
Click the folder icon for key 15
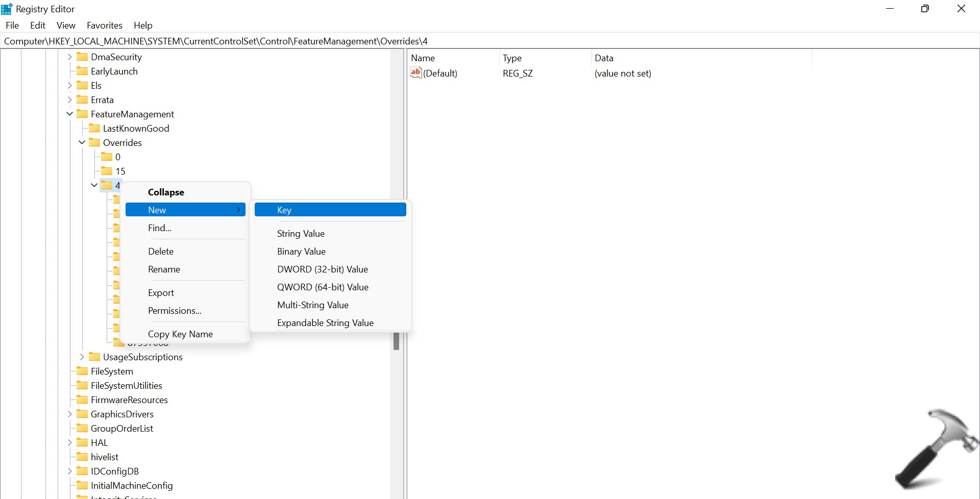click(x=107, y=171)
